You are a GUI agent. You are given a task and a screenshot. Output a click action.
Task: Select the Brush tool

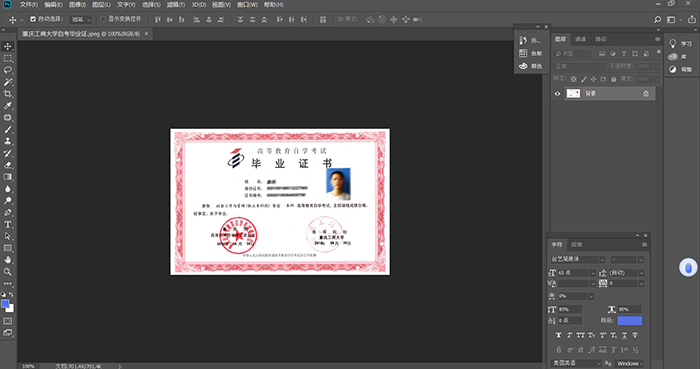(8, 129)
